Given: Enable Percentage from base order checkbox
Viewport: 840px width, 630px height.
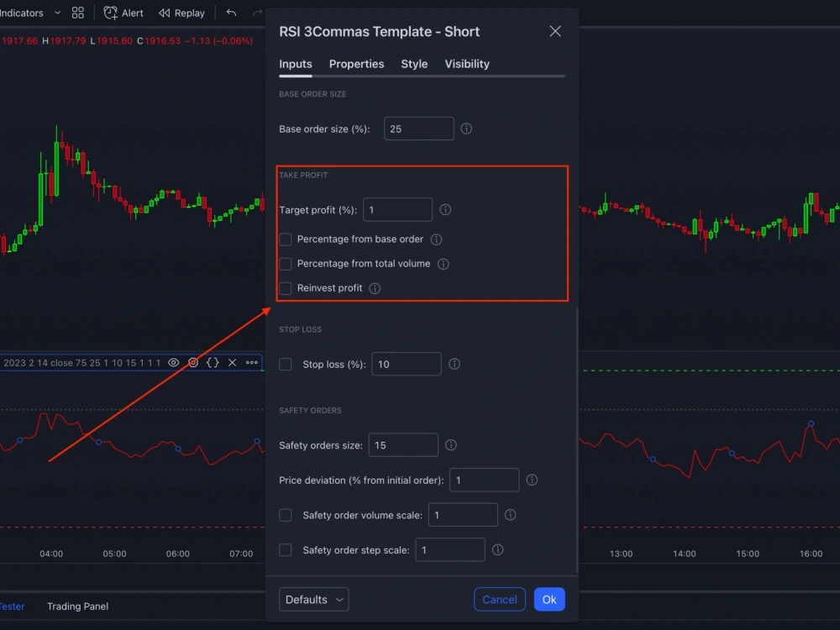Looking at the screenshot, I should [x=286, y=239].
